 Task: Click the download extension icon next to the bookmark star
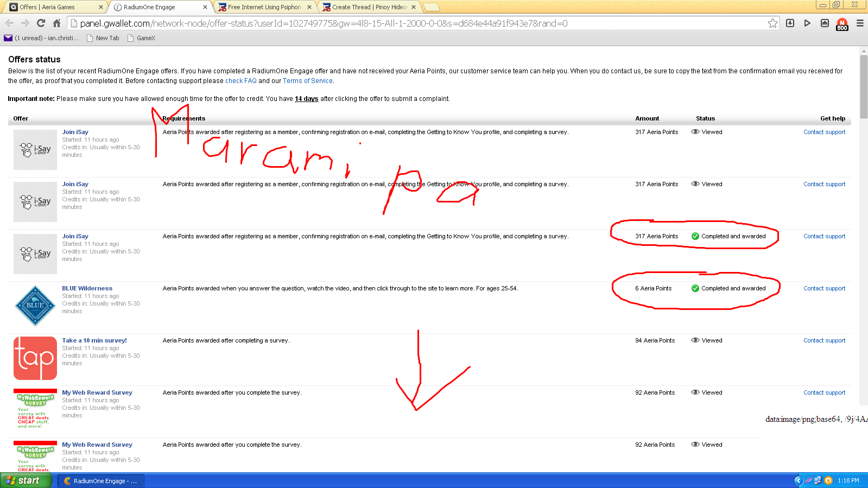pyautogui.click(x=790, y=23)
